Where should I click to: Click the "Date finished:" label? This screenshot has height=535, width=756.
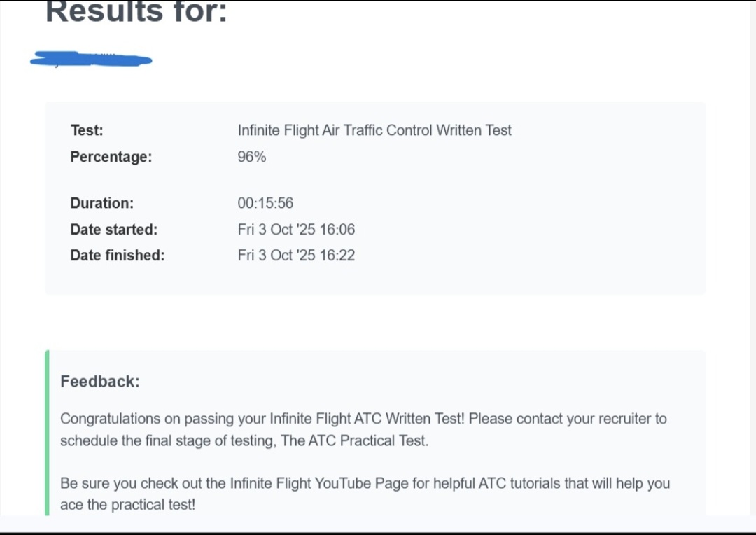pos(117,256)
